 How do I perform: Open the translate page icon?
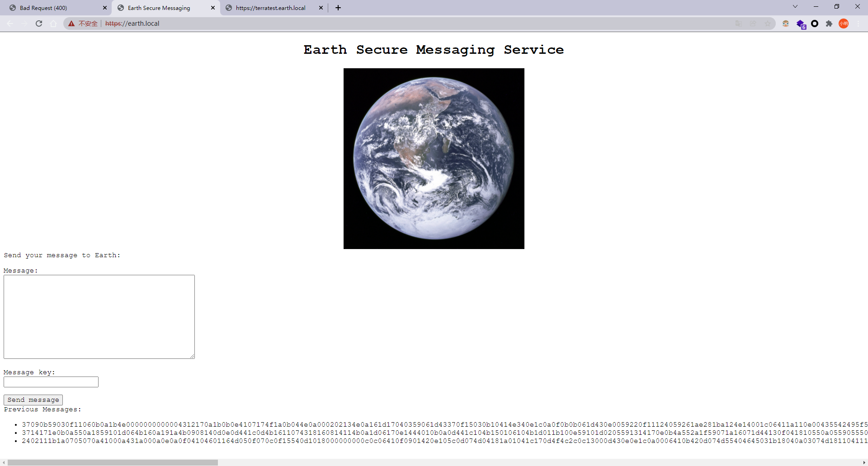click(x=738, y=24)
